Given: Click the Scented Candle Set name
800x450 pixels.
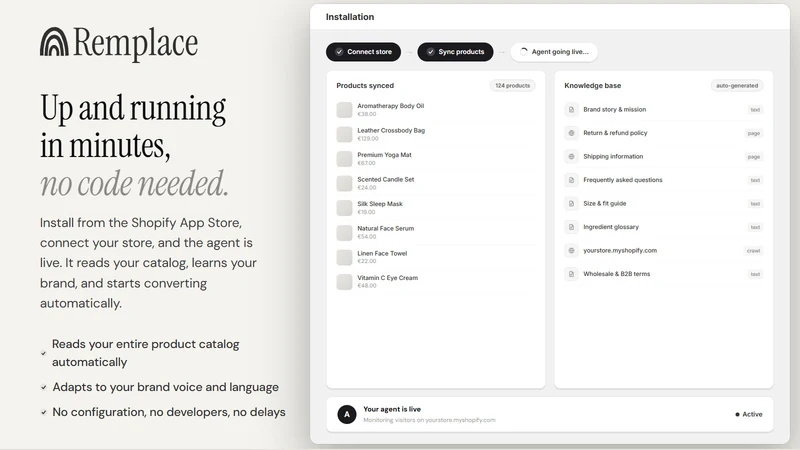Looking at the screenshot, I should [386, 179].
